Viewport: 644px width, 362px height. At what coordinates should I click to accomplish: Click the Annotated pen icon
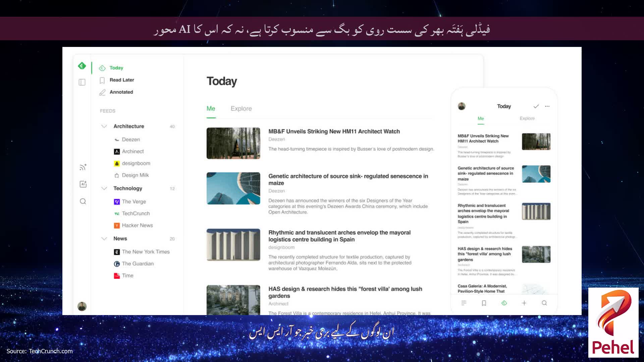click(x=102, y=92)
